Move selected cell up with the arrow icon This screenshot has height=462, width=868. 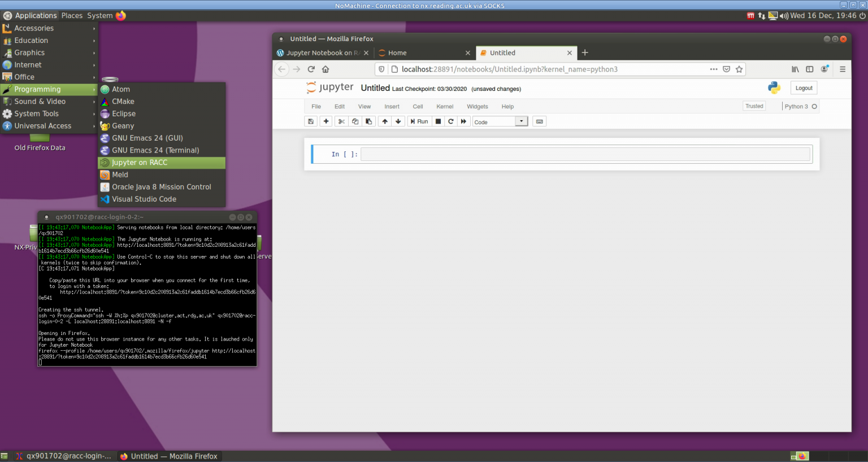tap(385, 121)
